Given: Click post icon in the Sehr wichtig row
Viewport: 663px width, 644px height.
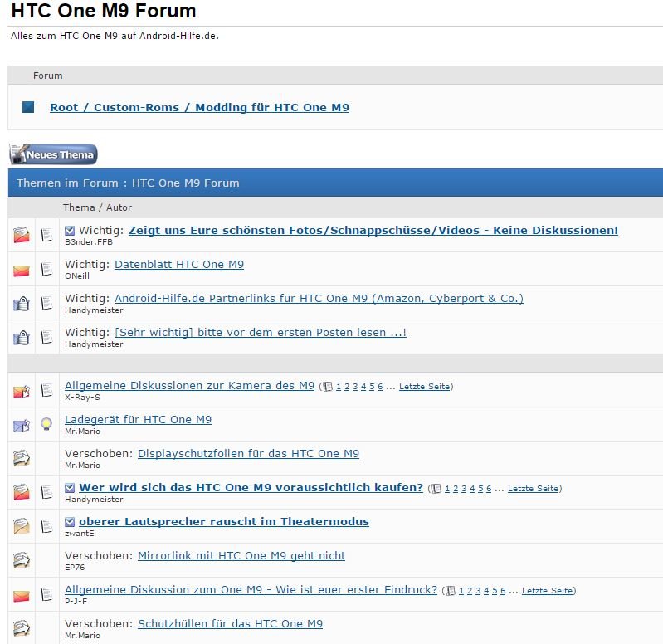Looking at the screenshot, I should pos(46,338).
